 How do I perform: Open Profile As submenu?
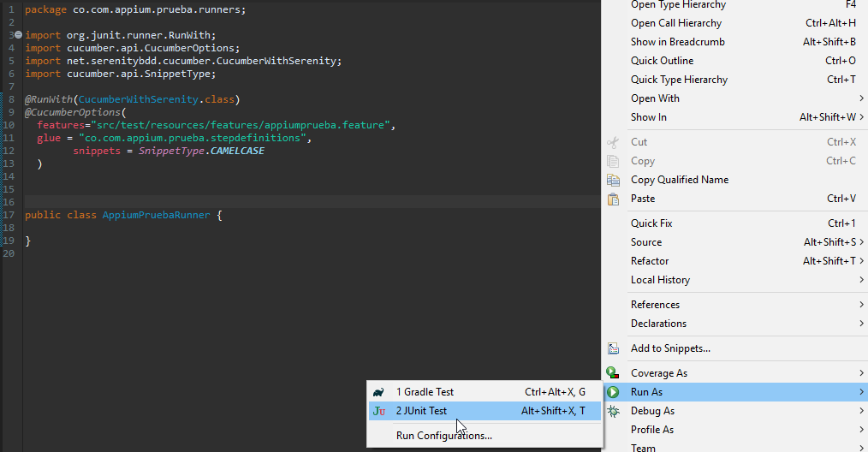(651, 430)
